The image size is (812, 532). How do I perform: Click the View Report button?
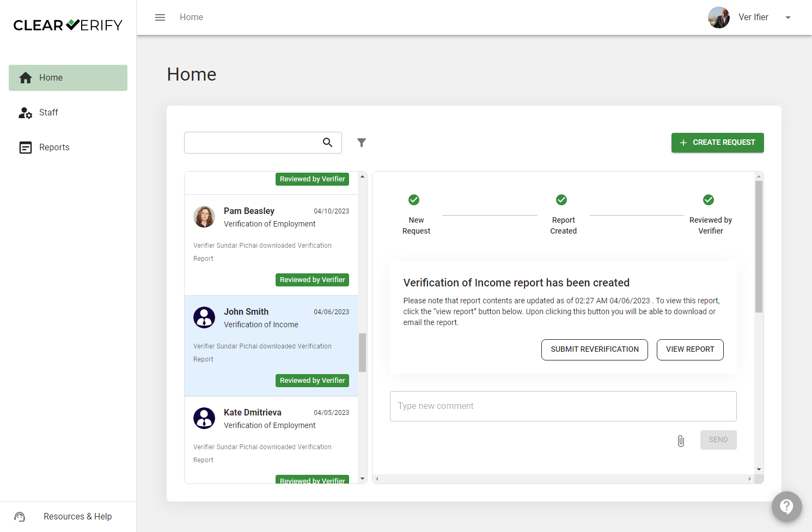(x=690, y=350)
